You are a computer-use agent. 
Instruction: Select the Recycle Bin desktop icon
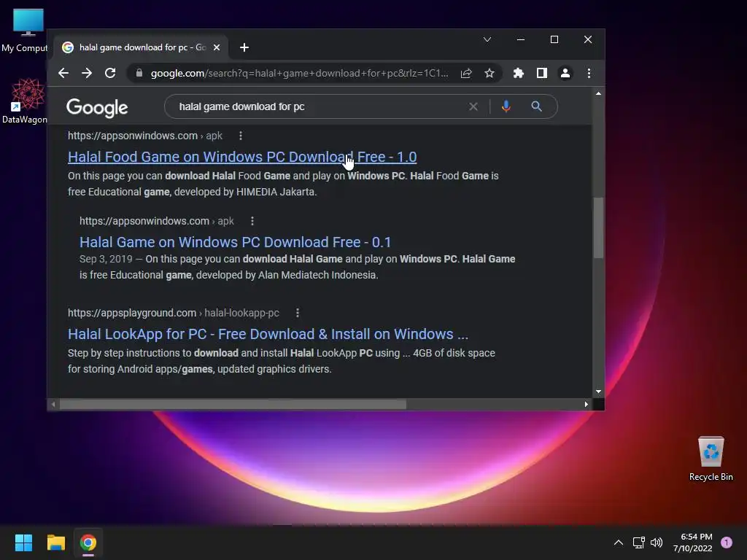(711, 459)
